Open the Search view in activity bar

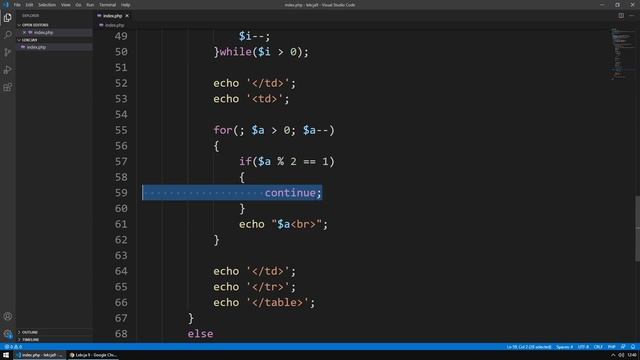click(x=7, y=35)
